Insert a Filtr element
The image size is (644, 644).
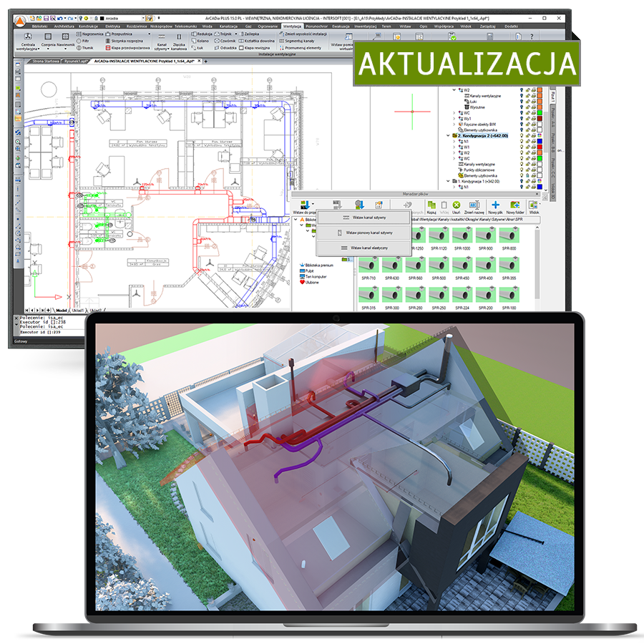(83, 41)
